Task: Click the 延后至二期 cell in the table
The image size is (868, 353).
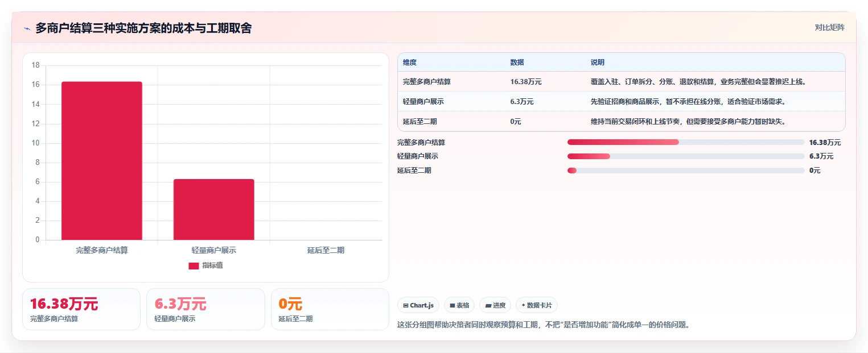Action: pyautogui.click(x=420, y=122)
